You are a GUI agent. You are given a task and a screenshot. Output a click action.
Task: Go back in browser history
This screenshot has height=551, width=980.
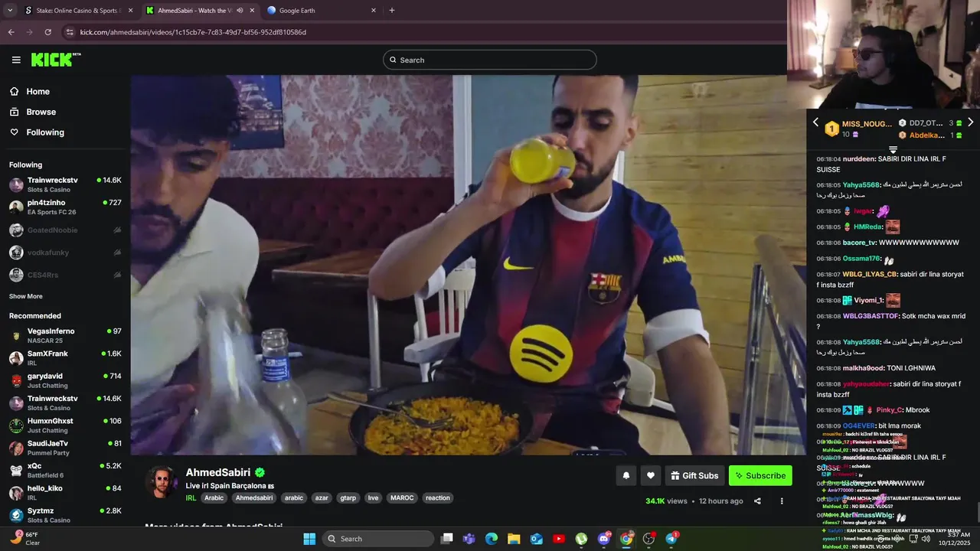(x=11, y=32)
